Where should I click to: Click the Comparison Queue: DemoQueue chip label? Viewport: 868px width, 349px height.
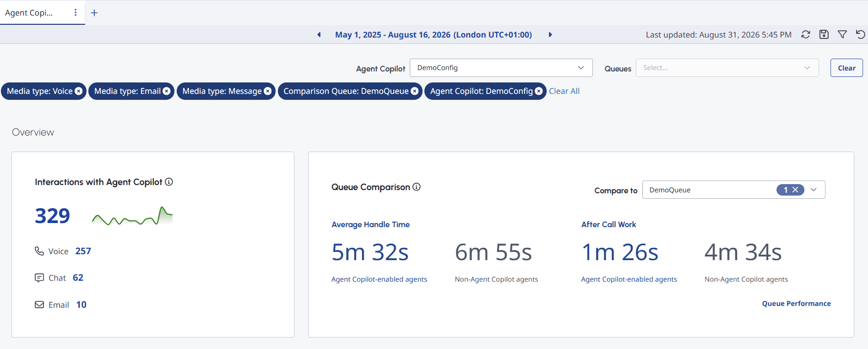pos(346,91)
